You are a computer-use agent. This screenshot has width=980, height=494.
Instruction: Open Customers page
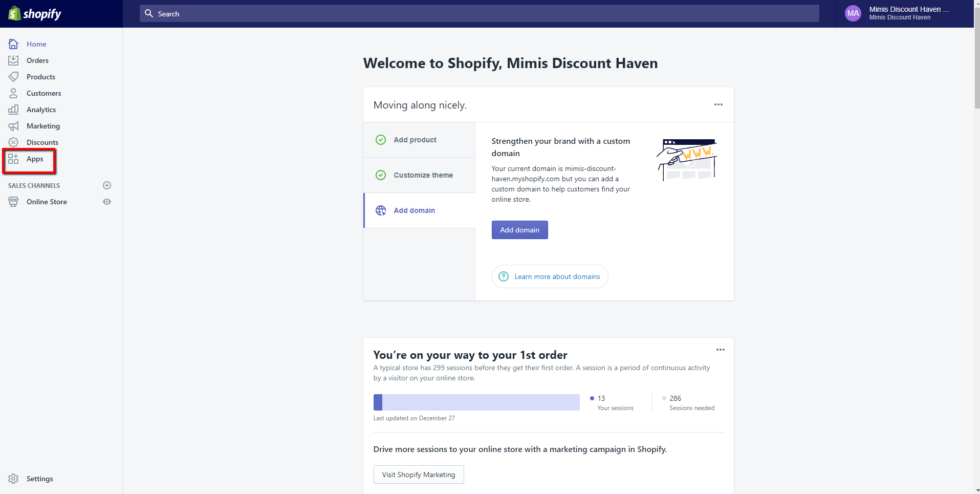[43, 93]
